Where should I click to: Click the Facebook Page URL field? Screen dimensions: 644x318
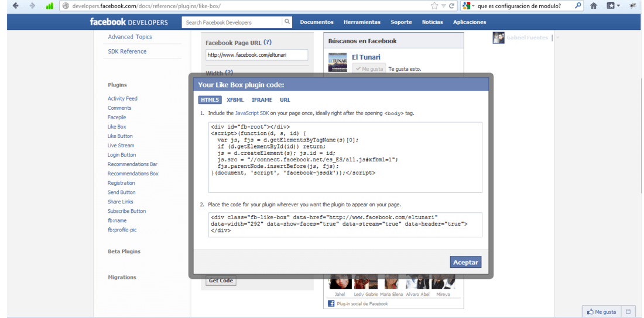(256, 55)
